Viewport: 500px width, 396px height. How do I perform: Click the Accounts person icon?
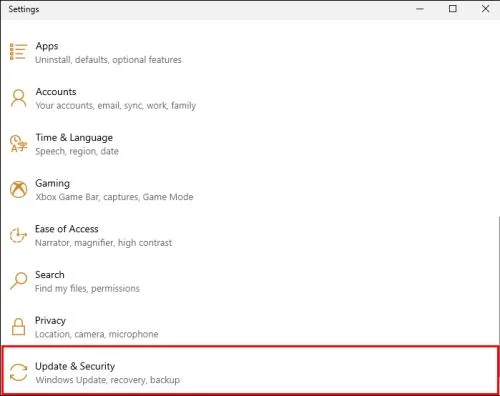[x=18, y=98]
